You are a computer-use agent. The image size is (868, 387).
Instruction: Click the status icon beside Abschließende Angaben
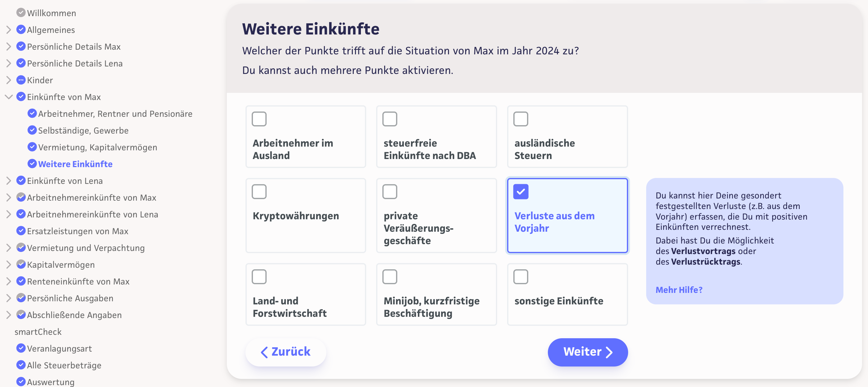[x=21, y=315]
